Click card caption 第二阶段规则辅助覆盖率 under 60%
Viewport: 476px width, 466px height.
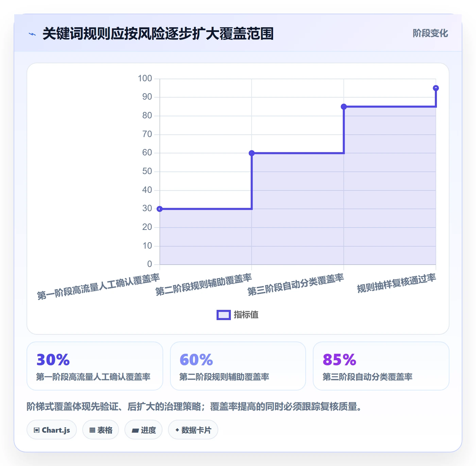(224, 377)
